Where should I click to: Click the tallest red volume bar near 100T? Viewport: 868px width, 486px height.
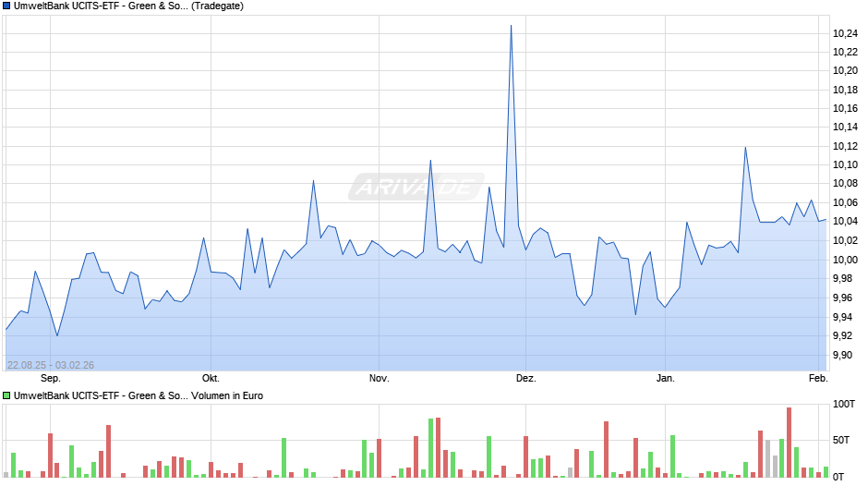click(789, 443)
